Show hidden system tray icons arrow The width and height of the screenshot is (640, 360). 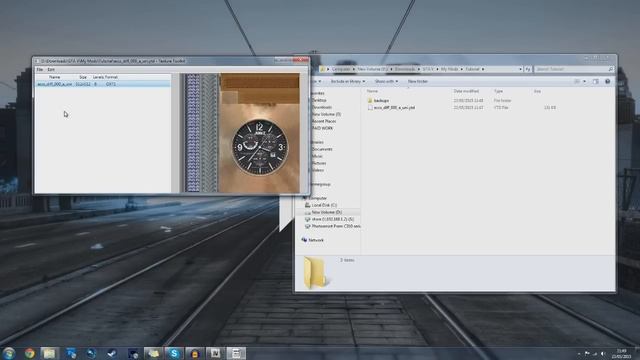point(578,354)
